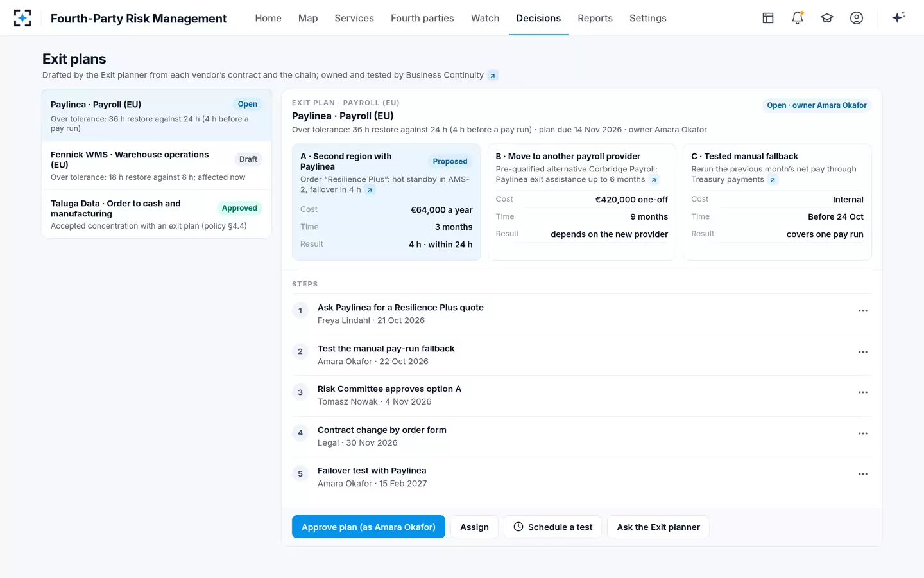Screen dimensions: 924x578
Task: Open the learning graduation cap icon
Action: tap(827, 18)
